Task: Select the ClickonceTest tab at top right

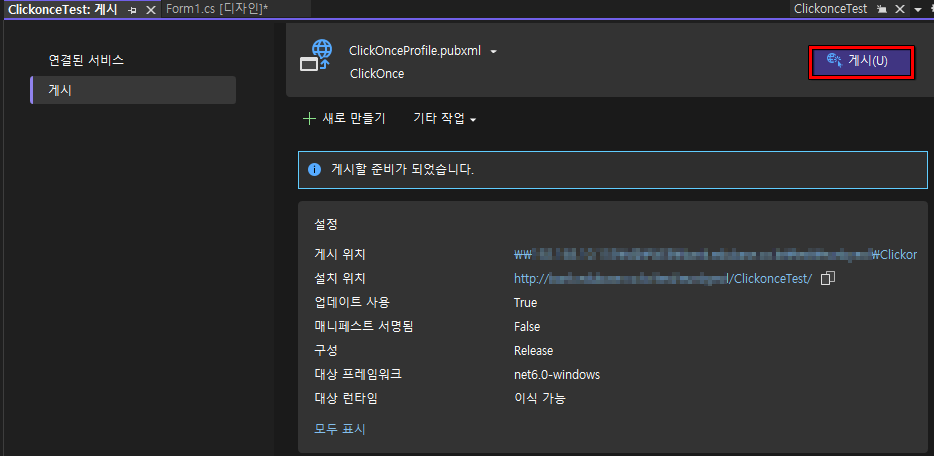Action: [830, 9]
